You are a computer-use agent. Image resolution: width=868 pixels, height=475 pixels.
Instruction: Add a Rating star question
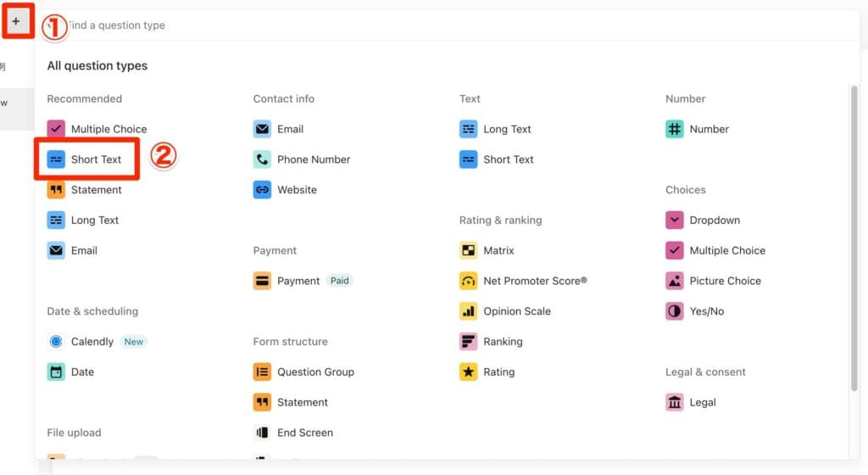click(x=498, y=372)
